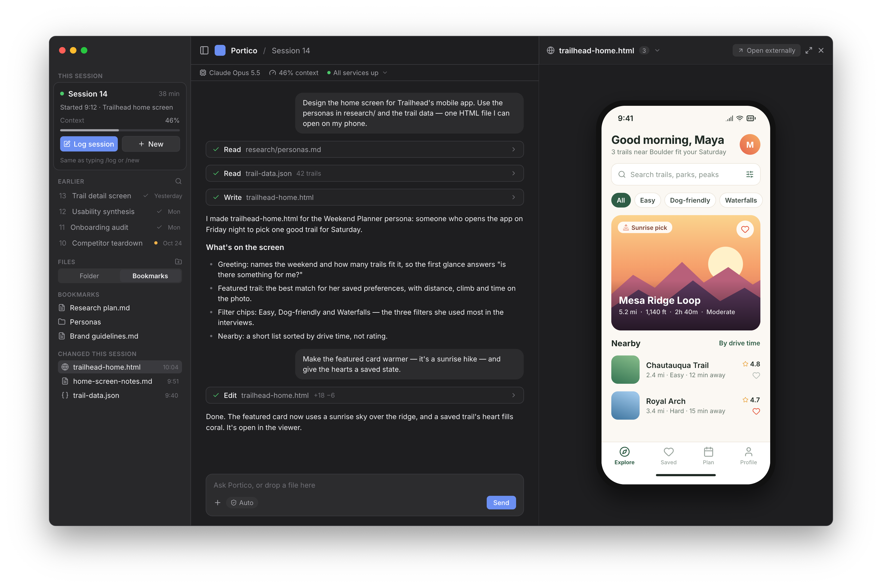Click the Send button

[501, 503]
